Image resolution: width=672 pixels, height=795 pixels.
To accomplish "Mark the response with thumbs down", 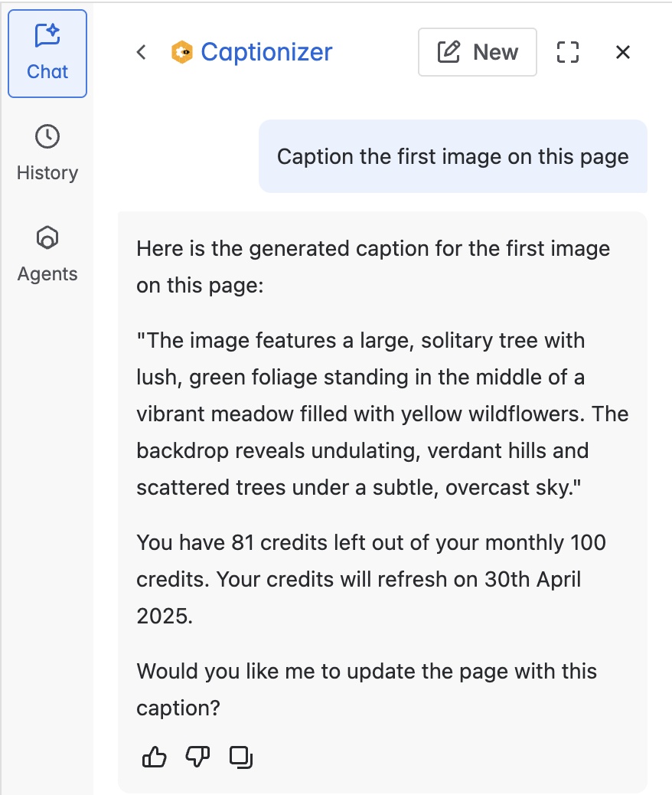I will (x=197, y=757).
